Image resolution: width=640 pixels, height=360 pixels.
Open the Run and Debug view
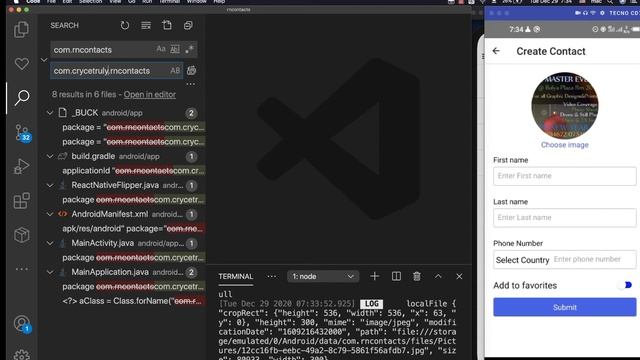tap(22, 166)
